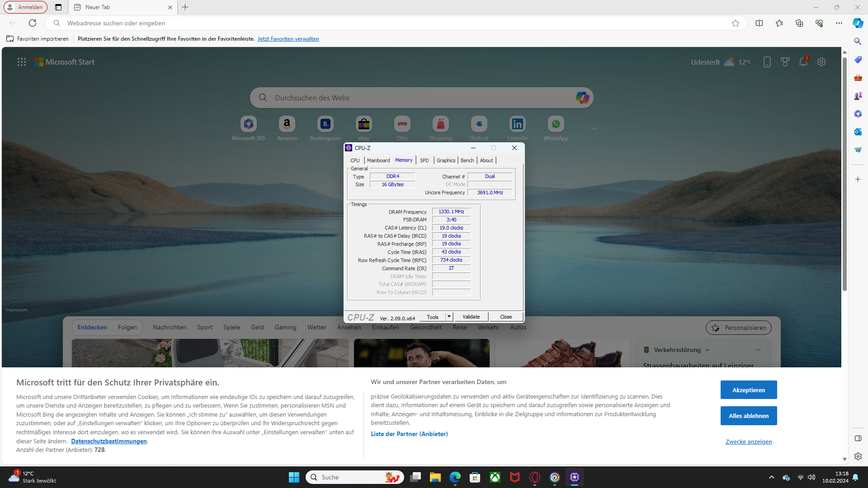
Task: Click the LinkedIn shortcut tile
Action: (x=517, y=124)
